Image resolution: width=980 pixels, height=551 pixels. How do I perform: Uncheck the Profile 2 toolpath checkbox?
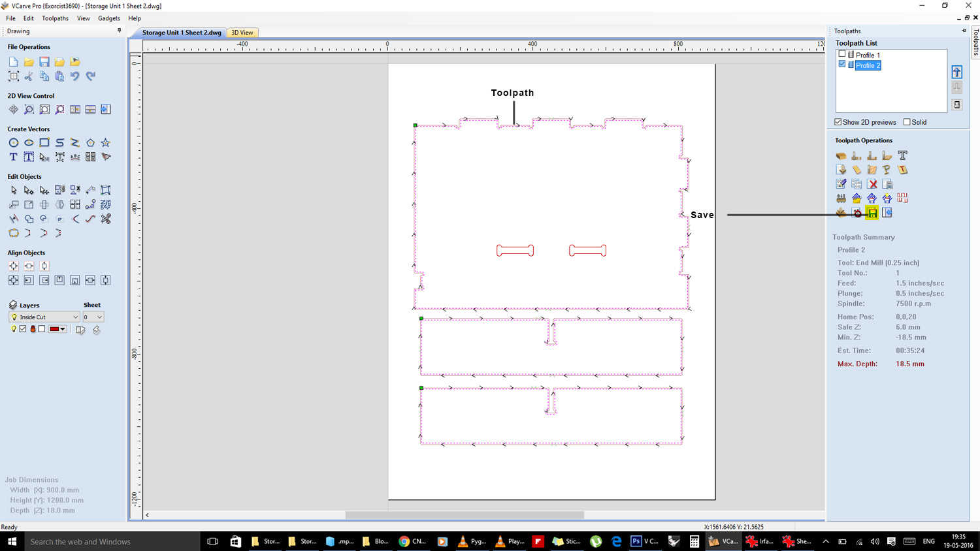coord(842,64)
